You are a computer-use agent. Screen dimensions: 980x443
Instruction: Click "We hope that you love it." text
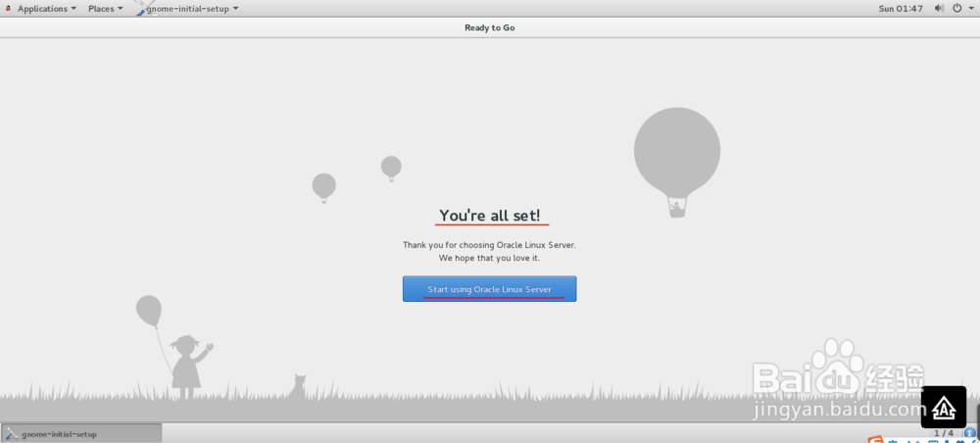pos(489,258)
